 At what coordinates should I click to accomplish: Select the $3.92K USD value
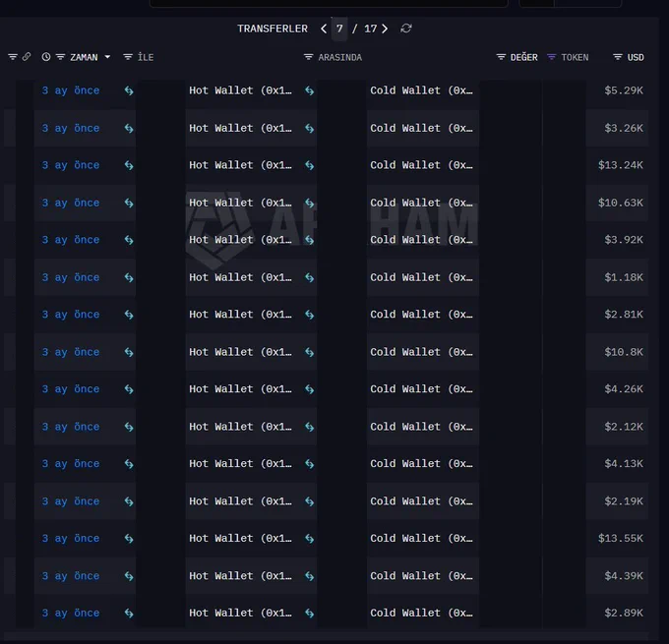(624, 240)
